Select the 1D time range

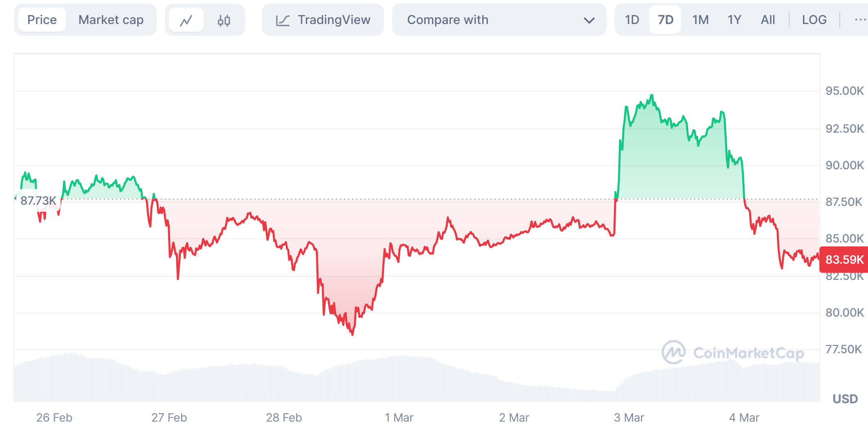tap(632, 20)
